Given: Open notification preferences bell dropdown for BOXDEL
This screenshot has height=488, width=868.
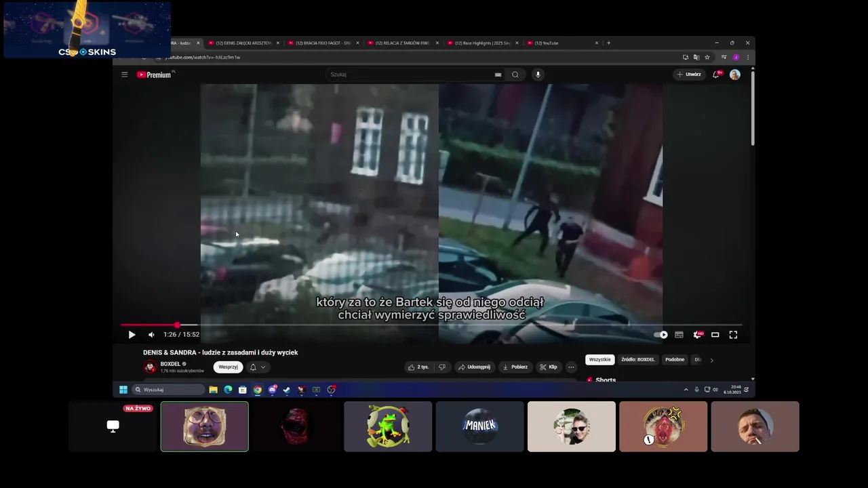Looking at the screenshot, I should [258, 367].
